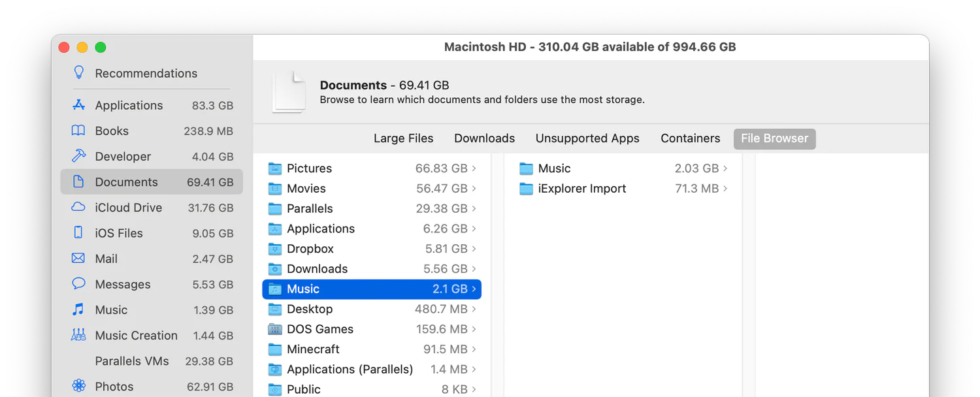Viewport: 980px width, 397px height.
Task: Click the 71.3 MB iExplorer Import size
Action: (696, 189)
